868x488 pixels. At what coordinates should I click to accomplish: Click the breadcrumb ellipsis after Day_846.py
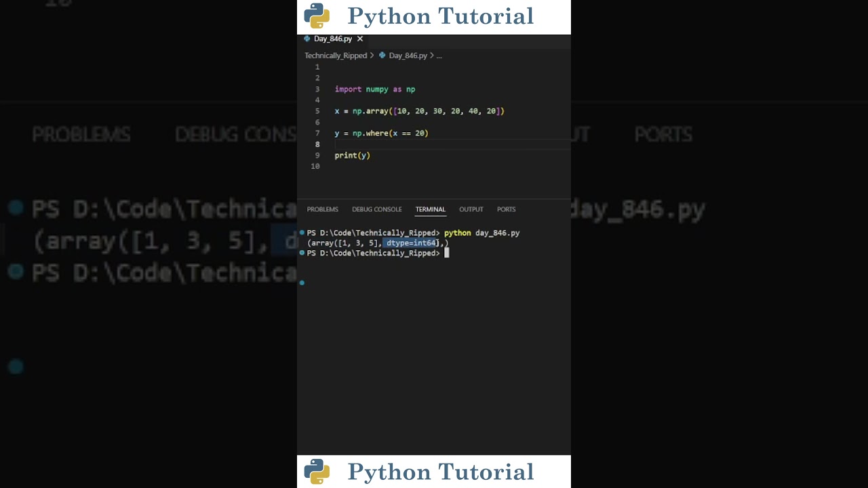[x=439, y=56]
